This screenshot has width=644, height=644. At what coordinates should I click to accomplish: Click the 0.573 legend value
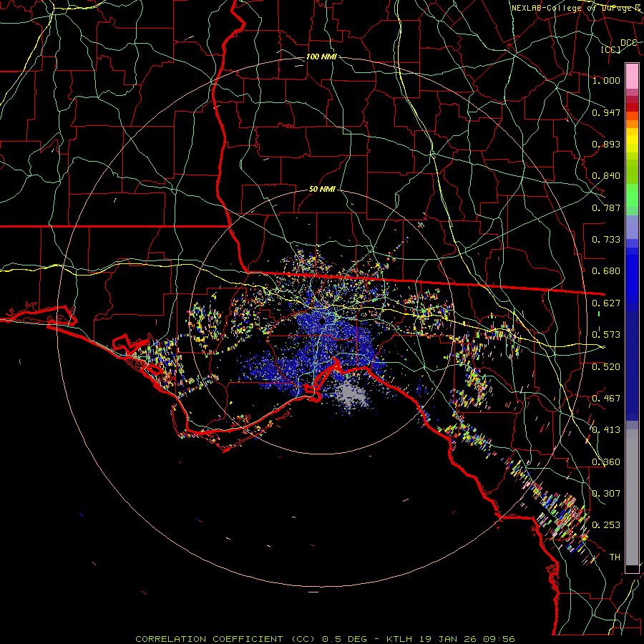[606, 335]
